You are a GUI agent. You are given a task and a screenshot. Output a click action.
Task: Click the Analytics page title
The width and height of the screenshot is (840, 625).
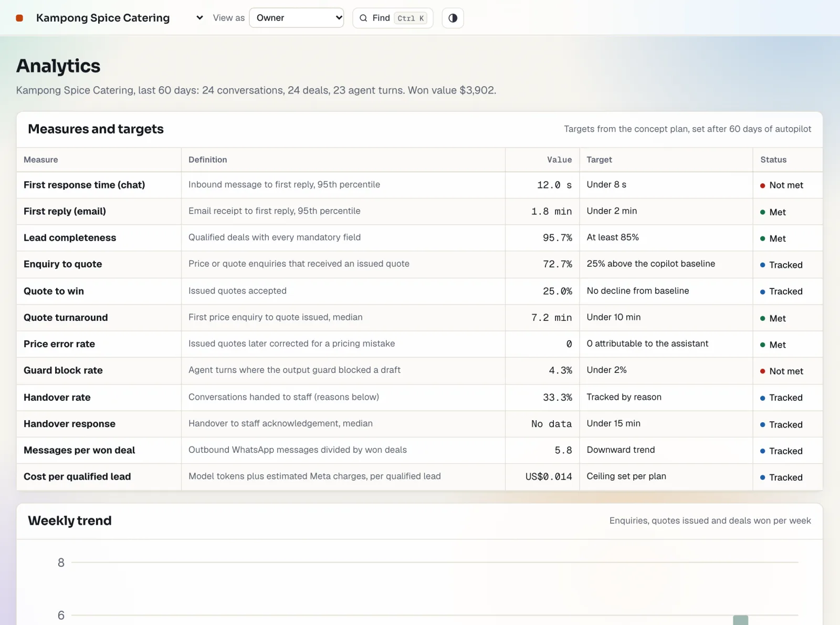(58, 66)
